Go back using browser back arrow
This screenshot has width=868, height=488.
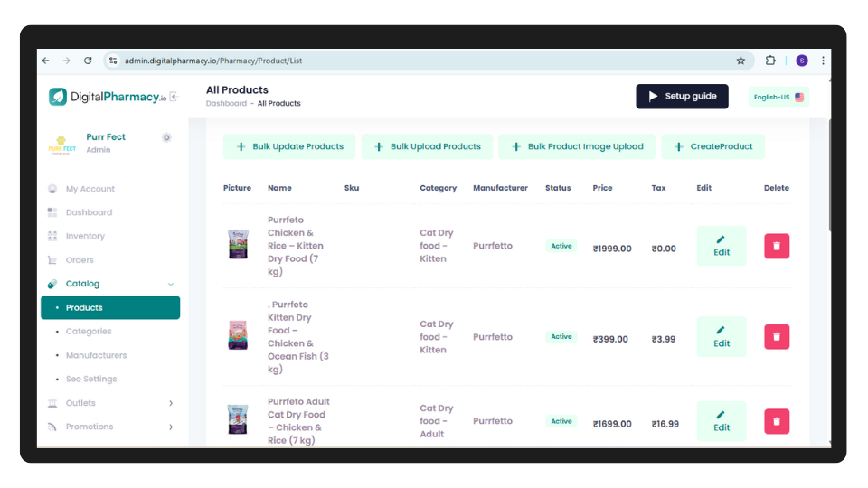click(46, 61)
